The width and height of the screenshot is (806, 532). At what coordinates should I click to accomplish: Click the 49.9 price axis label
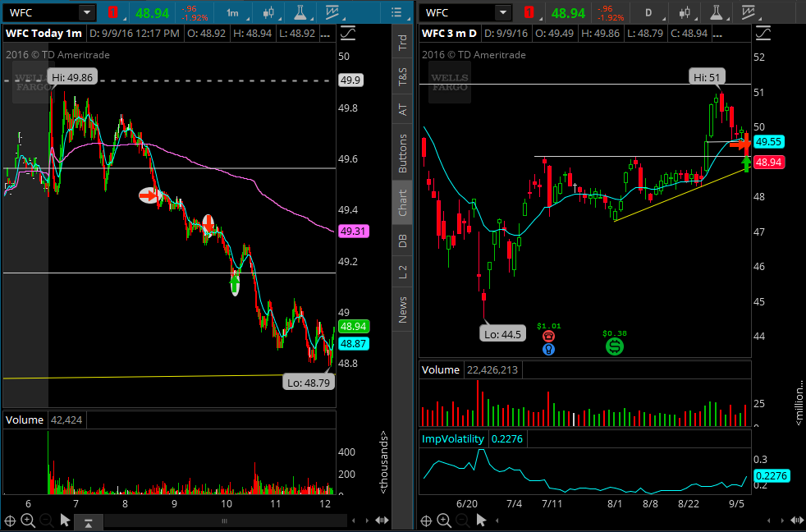pos(350,80)
